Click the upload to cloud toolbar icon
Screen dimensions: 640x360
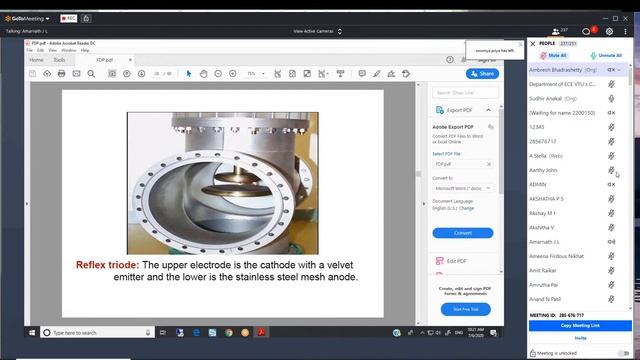pos(47,74)
